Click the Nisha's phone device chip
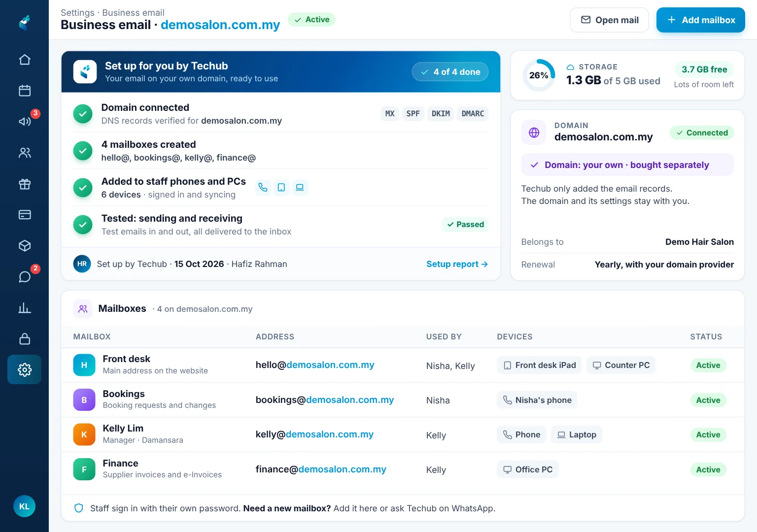 point(537,400)
